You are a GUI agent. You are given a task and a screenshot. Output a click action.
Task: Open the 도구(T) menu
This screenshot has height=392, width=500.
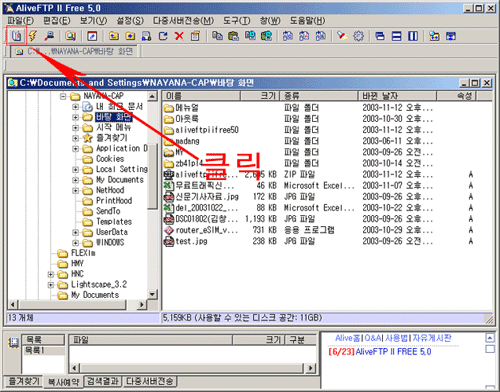(x=237, y=21)
